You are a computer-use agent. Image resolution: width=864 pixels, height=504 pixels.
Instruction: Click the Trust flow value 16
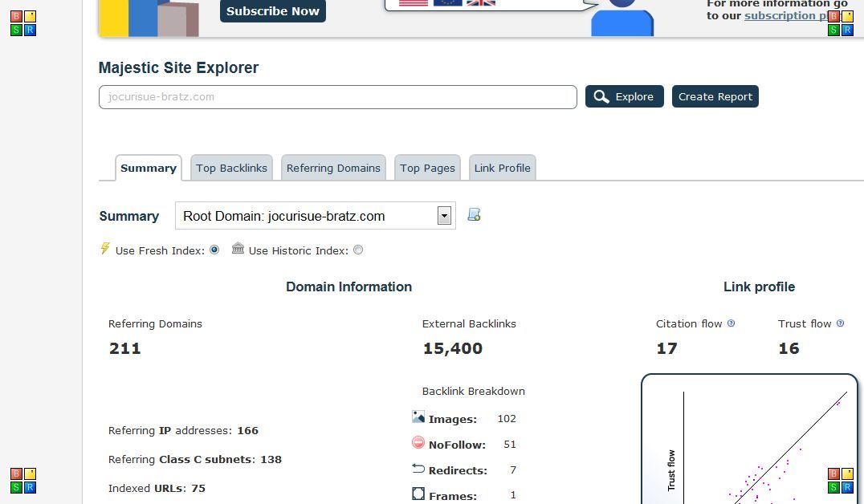coord(789,348)
